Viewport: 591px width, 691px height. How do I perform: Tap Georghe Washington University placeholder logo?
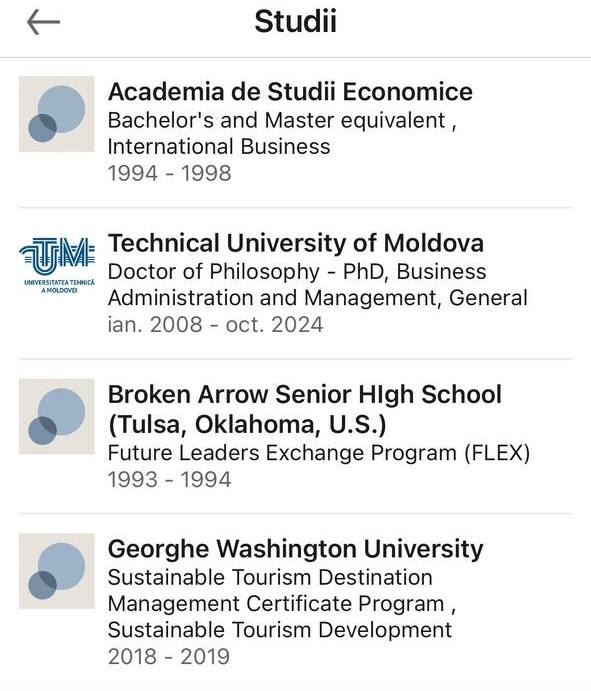[56, 571]
